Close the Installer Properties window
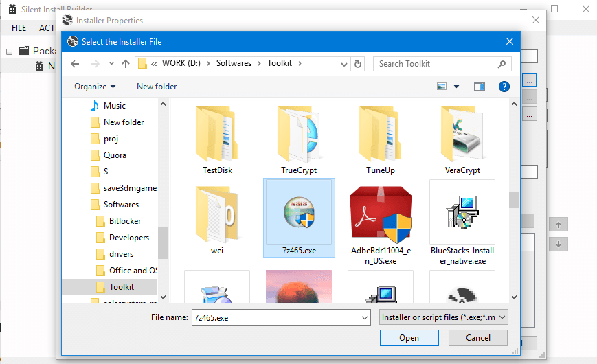597x364 pixels. (536, 20)
